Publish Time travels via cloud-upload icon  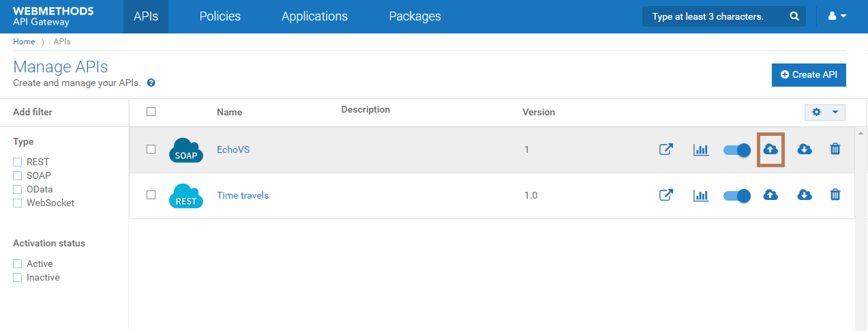[x=770, y=195]
